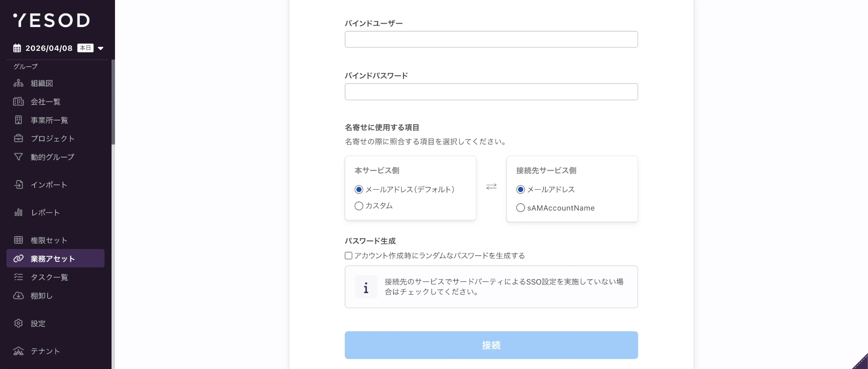Click the レポート bar chart icon
The image size is (868, 369).
pyautogui.click(x=18, y=212)
